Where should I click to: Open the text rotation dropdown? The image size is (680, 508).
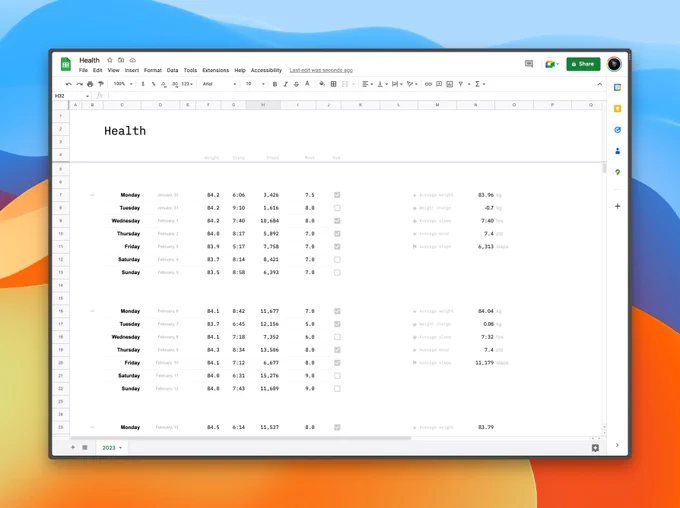coord(412,84)
